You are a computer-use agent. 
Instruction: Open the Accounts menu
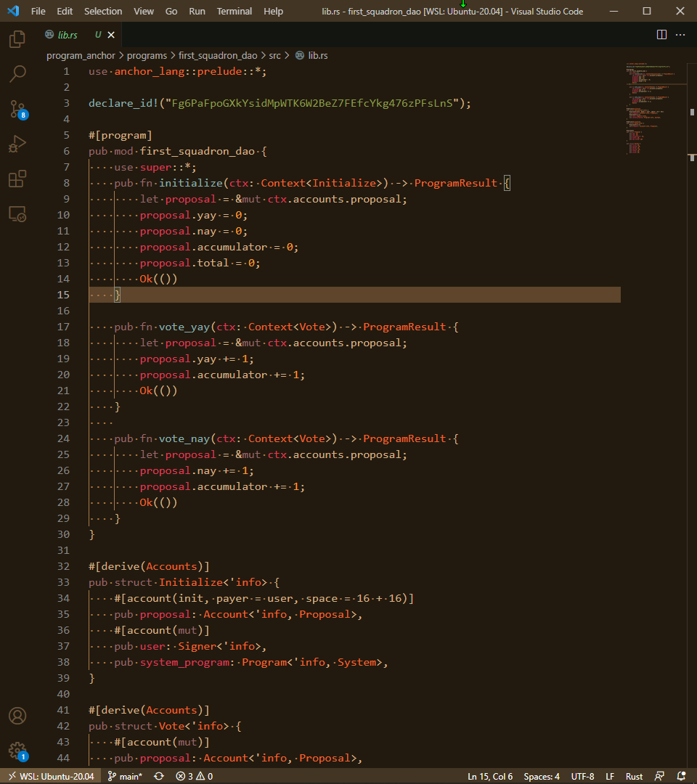(17, 716)
